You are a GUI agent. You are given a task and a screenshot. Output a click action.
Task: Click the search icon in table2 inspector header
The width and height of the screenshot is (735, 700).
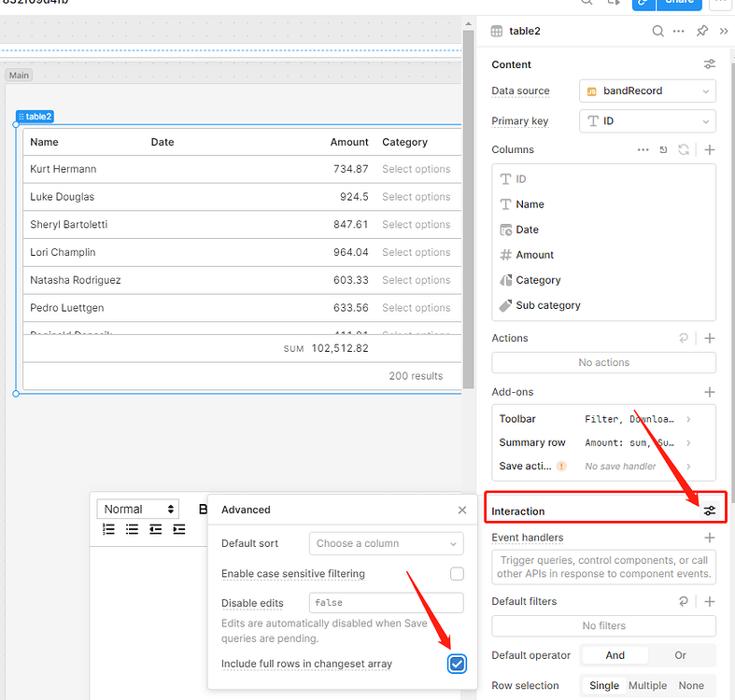coord(657,31)
